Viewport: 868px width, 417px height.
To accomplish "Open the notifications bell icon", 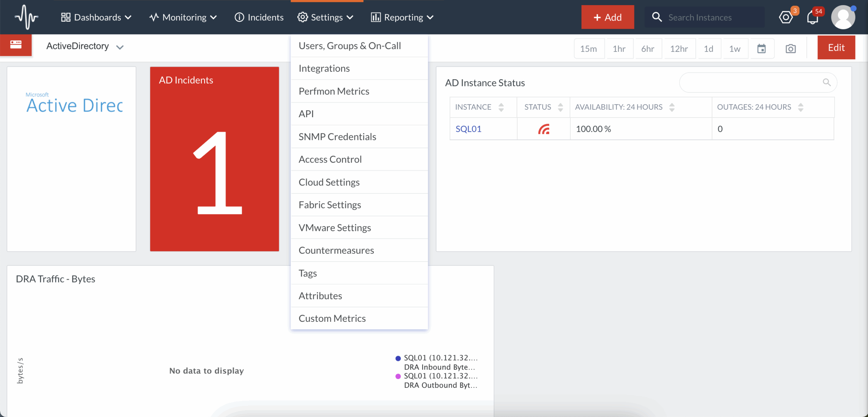I will (813, 17).
